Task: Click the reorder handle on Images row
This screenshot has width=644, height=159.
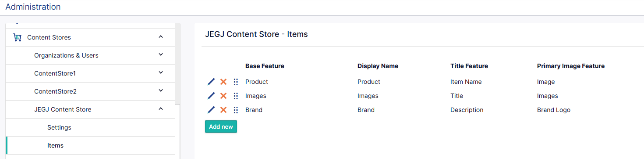Action: pos(236,96)
